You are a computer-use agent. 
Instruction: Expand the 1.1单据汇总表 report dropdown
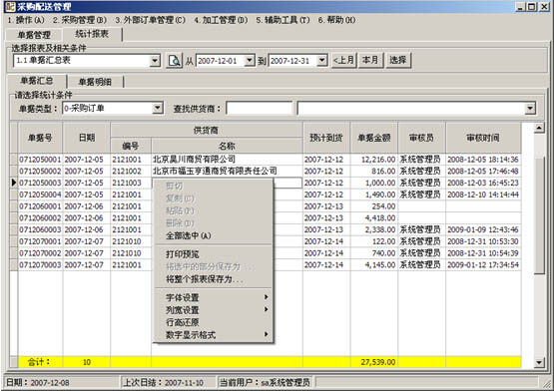point(155,61)
